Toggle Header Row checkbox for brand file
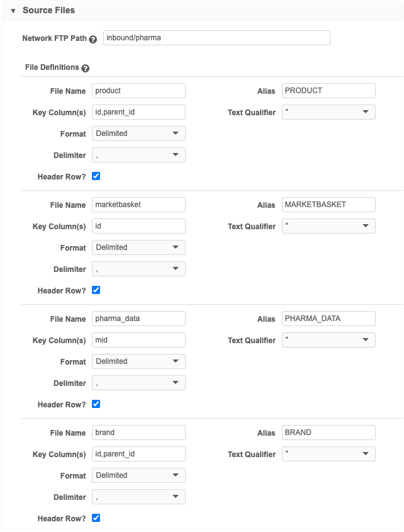The width and height of the screenshot is (404, 532). point(96,518)
